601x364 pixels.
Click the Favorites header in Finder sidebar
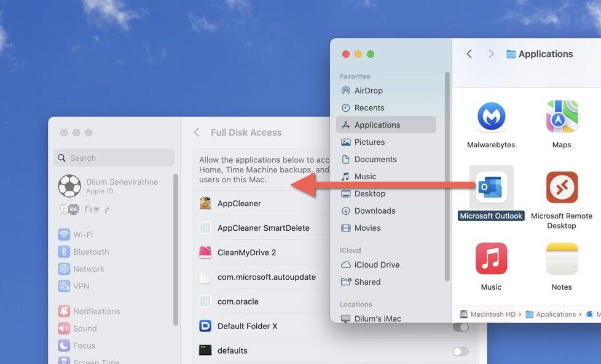[355, 76]
